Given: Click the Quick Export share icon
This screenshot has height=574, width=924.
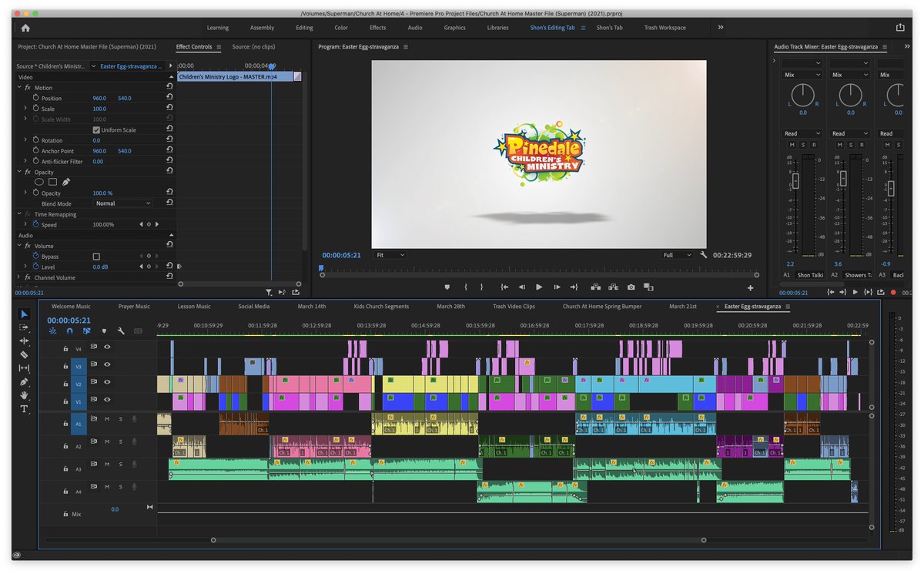Looking at the screenshot, I should pyautogui.click(x=900, y=28).
